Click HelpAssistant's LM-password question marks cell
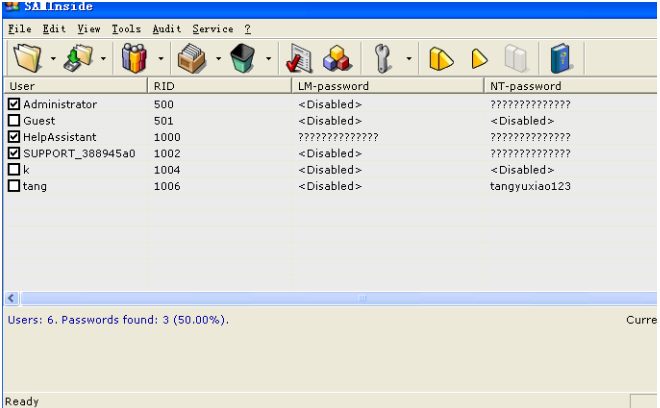 point(338,137)
